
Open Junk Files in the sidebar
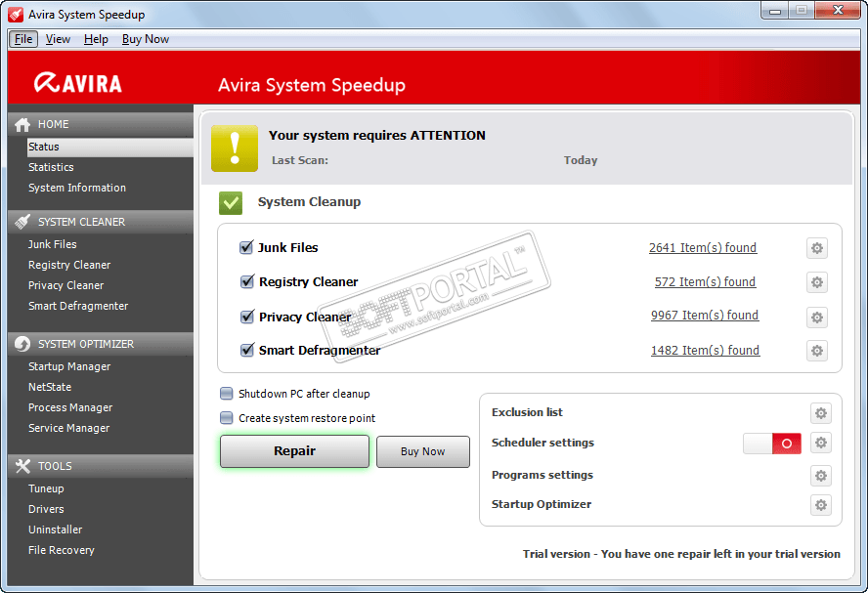(53, 244)
